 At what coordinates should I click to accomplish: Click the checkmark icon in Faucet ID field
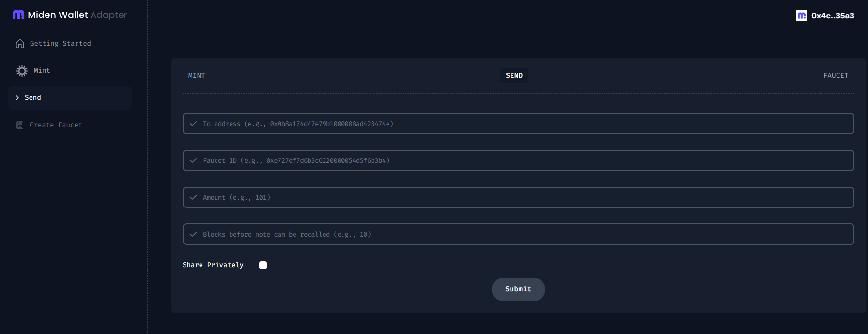coord(193,160)
